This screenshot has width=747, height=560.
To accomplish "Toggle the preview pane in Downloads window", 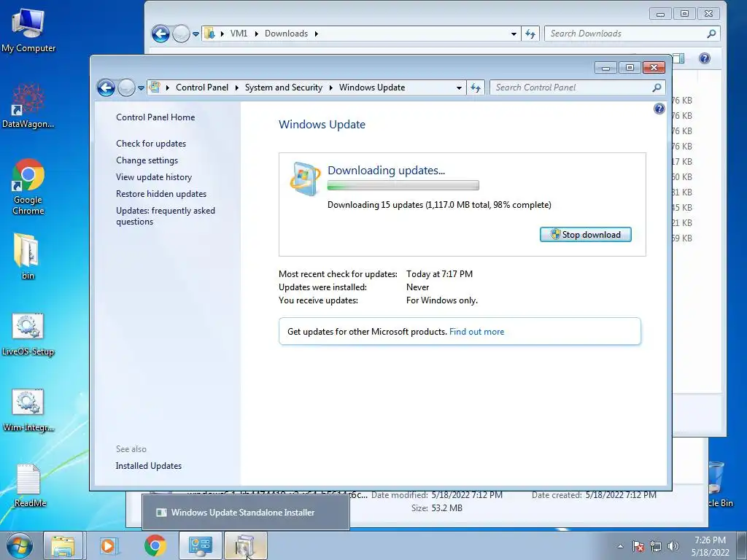I will pos(679,58).
